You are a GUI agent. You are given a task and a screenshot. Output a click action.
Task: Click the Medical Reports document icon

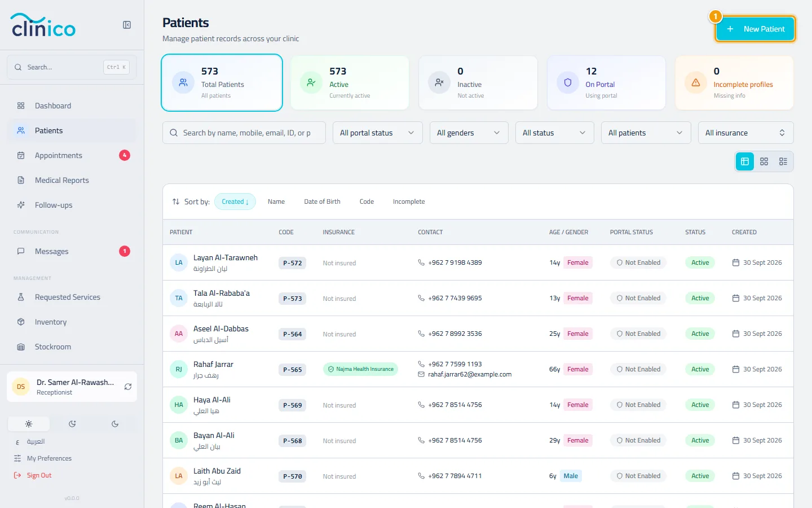pos(21,180)
